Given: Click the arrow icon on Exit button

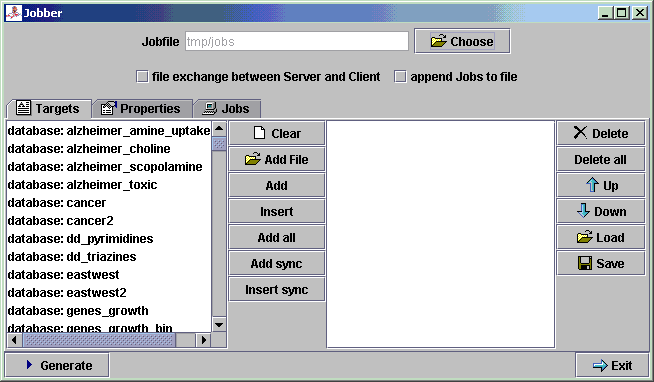Looking at the screenshot, I should 600,365.
